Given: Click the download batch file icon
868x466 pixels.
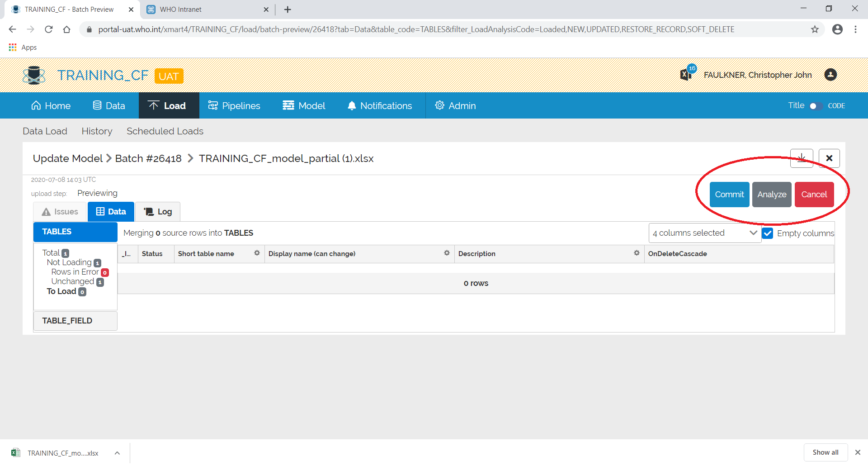Looking at the screenshot, I should click(x=802, y=158).
